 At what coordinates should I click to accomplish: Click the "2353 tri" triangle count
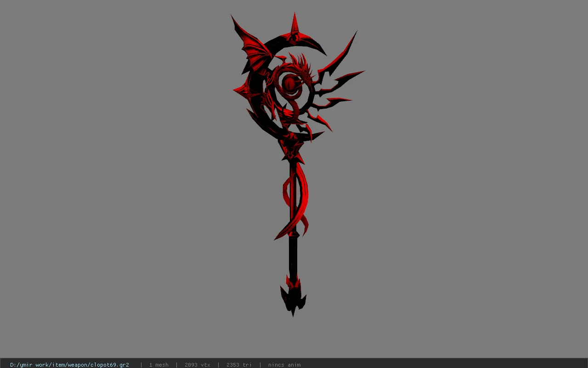239,365
